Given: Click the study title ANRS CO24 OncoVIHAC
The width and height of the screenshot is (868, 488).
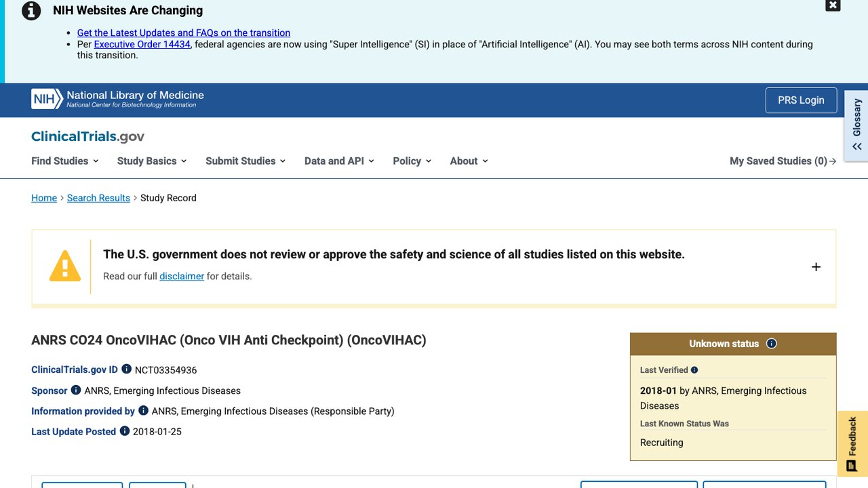Looking at the screenshot, I should [x=229, y=340].
